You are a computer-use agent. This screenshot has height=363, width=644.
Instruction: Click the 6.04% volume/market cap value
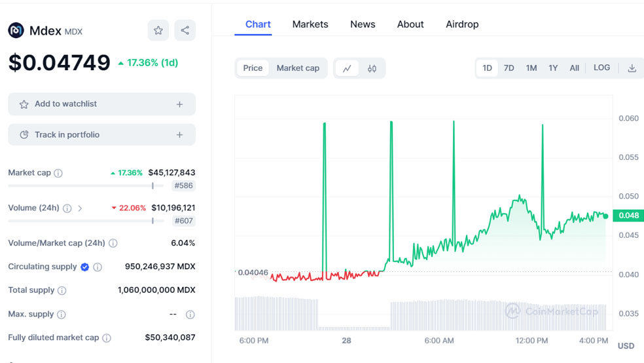(x=183, y=243)
